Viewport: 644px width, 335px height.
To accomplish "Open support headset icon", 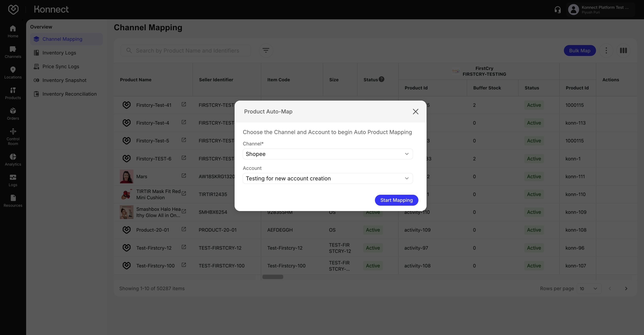I will pos(557,10).
